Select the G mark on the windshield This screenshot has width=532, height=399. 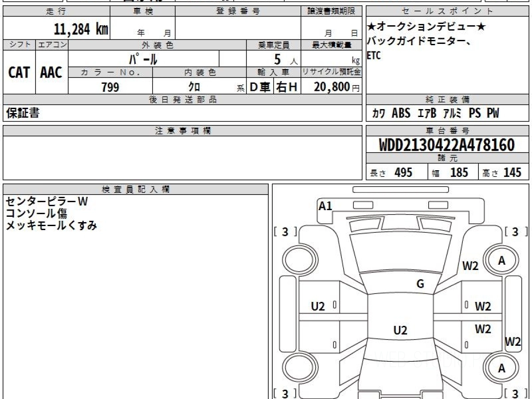pos(420,284)
